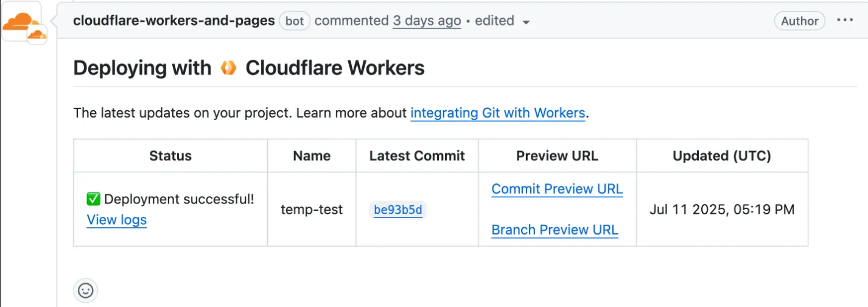Open the Commit Preview URL

[x=557, y=189]
